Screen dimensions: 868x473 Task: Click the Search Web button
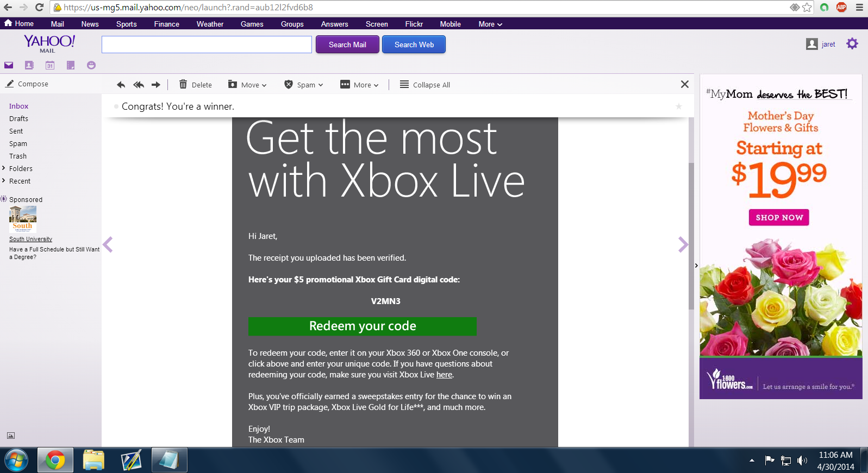pyautogui.click(x=414, y=45)
